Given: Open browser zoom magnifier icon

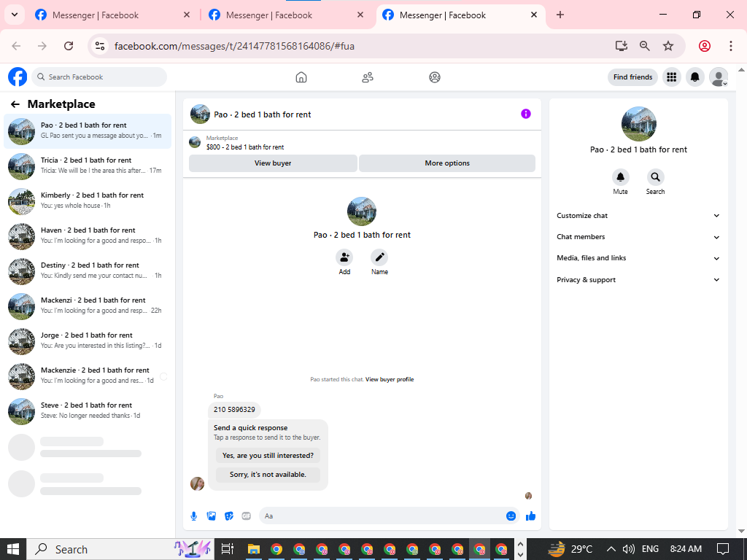Looking at the screenshot, I should point(645,46).
